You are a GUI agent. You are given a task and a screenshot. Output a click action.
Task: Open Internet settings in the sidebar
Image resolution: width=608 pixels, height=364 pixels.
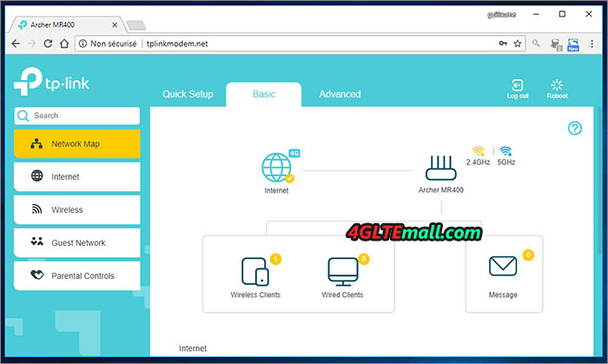click(x=76, y=177)
